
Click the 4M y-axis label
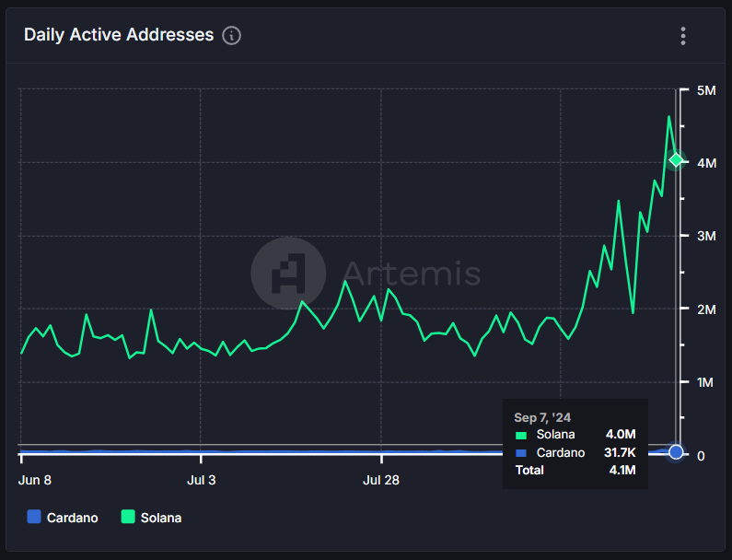(x=706, y=163)
